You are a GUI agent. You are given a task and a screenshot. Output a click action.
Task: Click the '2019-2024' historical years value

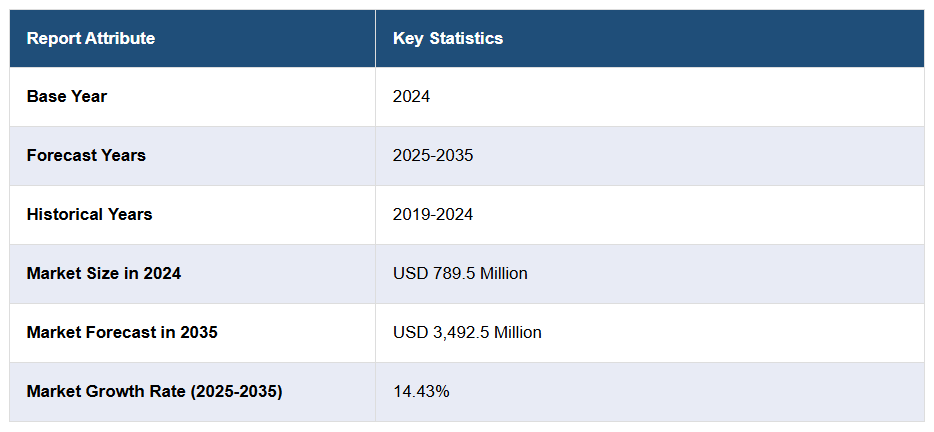tap(433, 215)
